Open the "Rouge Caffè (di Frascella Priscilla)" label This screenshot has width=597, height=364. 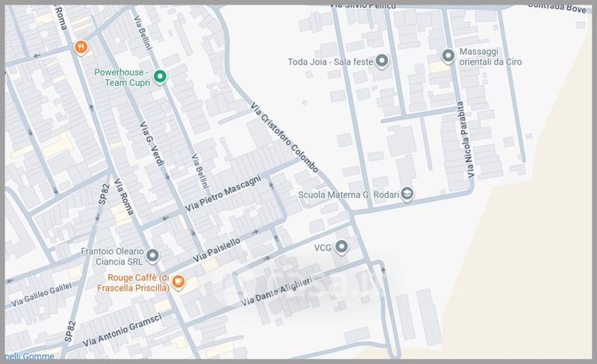[x=132, y=282]
